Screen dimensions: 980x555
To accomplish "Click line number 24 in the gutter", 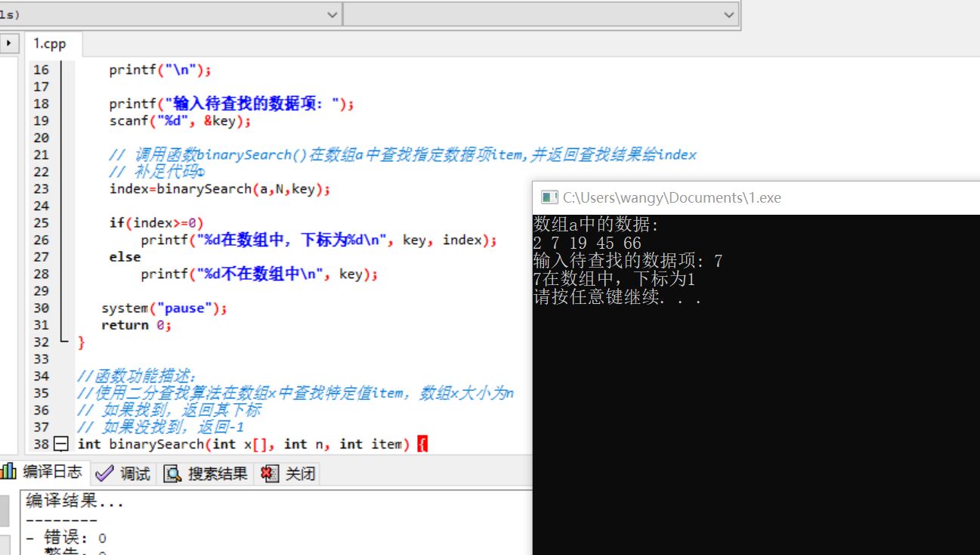I will [x=41, y=206].
